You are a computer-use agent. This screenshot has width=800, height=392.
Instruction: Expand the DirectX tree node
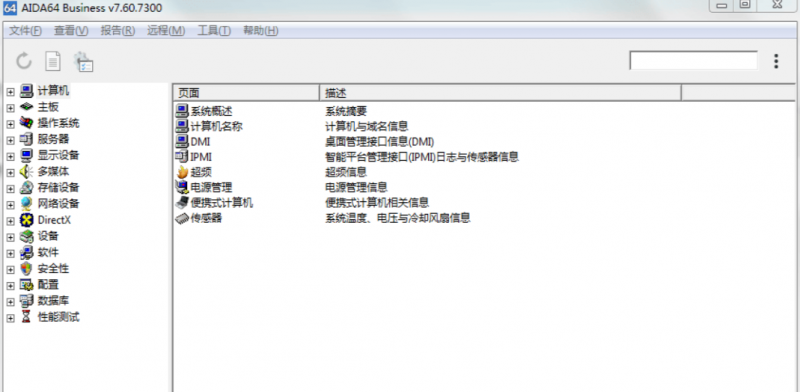pos(10,221)
